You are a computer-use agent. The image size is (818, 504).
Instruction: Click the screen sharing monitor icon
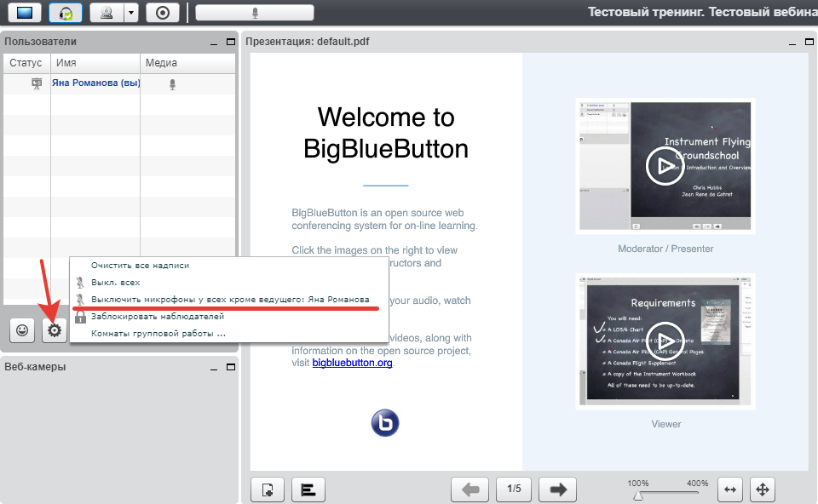click(25, 13)
